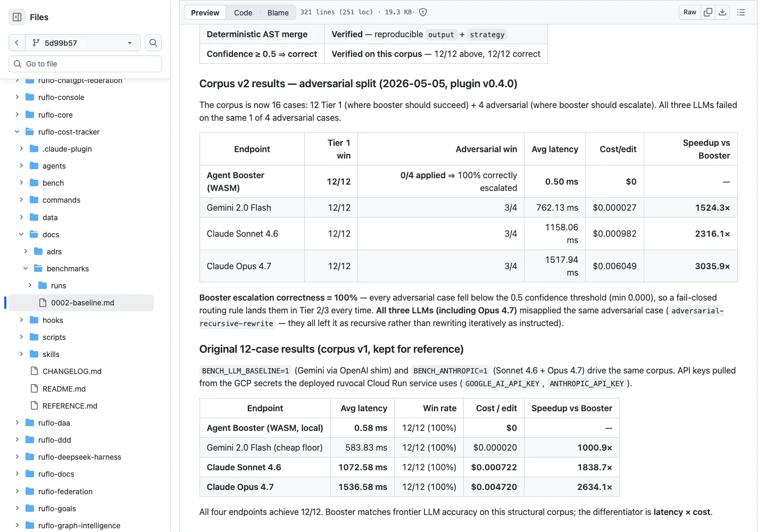Click the CHANGELOG.md file icon
Image resolution: width=766 pixels, height=532 pixels.
point(34,371)
